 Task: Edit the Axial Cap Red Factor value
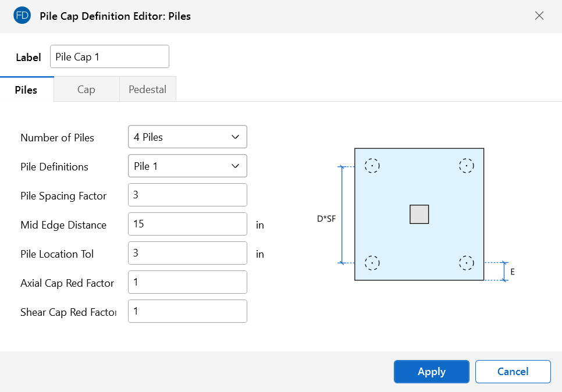coord(187,283)
